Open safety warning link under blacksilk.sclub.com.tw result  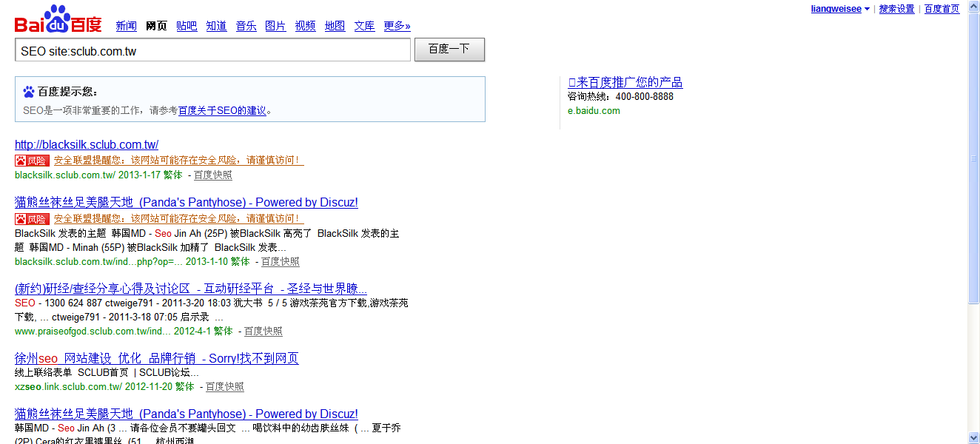[178, 160]
